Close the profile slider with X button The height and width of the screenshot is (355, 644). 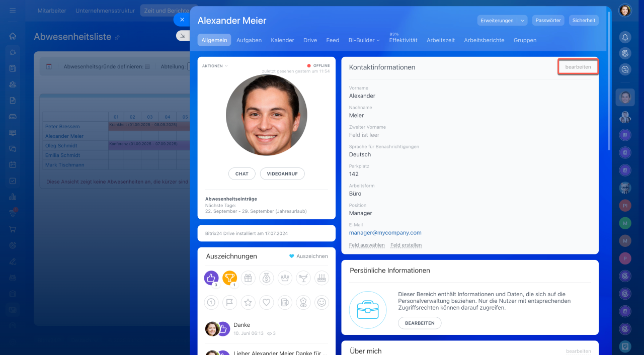[182, 20]
